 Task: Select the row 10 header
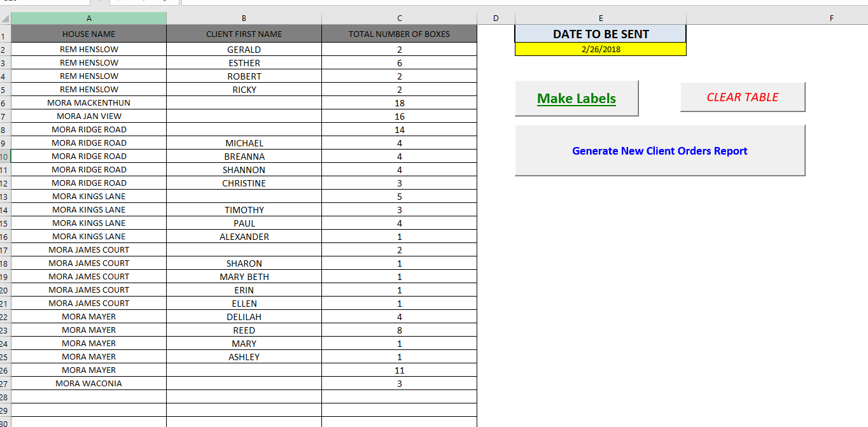[x=4, y=157]
